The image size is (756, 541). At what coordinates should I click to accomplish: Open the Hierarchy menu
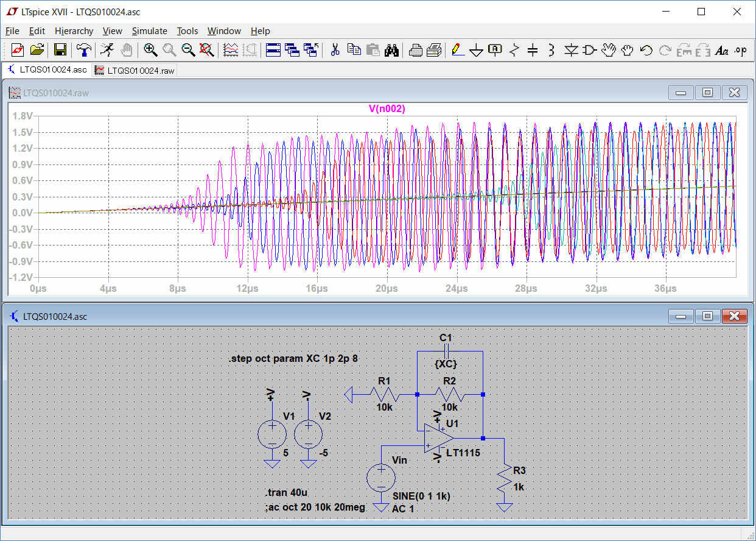click(74, 31)
